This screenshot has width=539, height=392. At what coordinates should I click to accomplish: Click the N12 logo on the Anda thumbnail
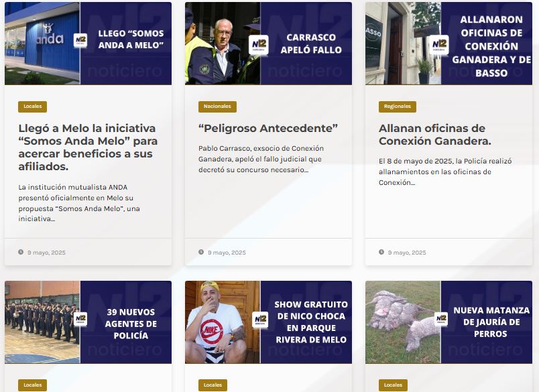80,40
